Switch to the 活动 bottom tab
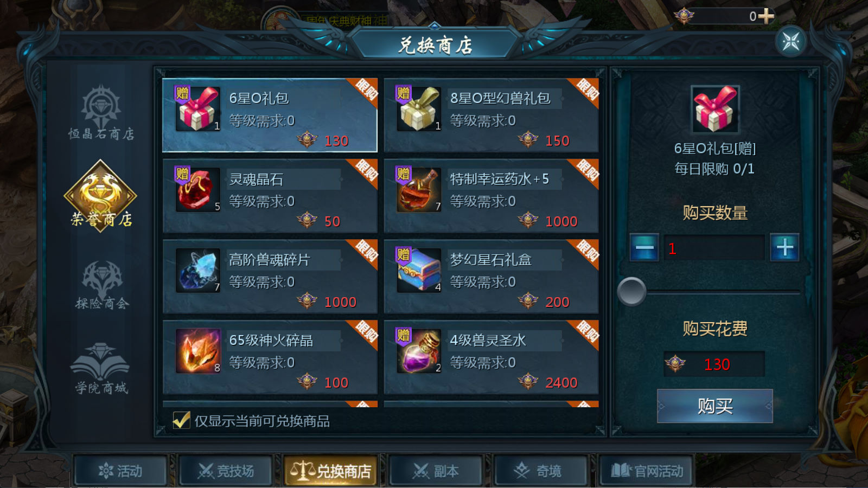Screen dimensions: 868x488 point(120,471)
